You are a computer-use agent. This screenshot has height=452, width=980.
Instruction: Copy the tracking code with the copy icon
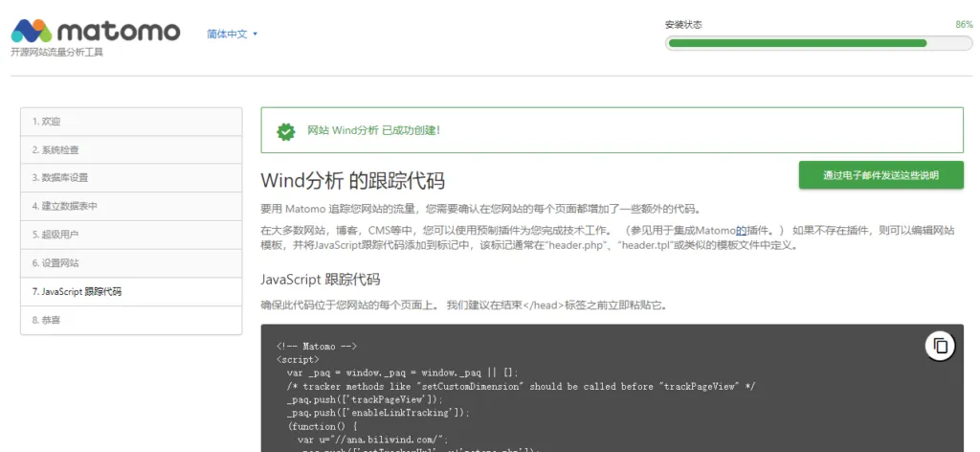[940, 346]
